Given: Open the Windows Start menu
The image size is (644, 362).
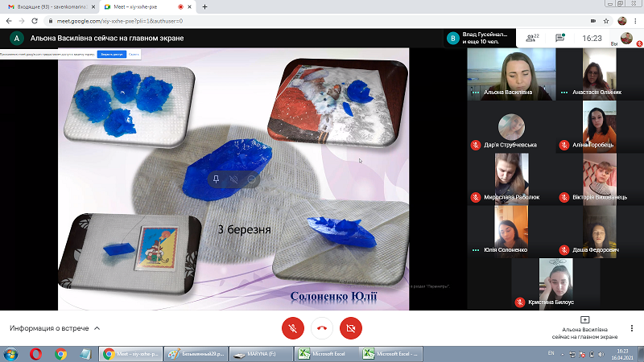Looking at the screenshot, I should 10,354.
